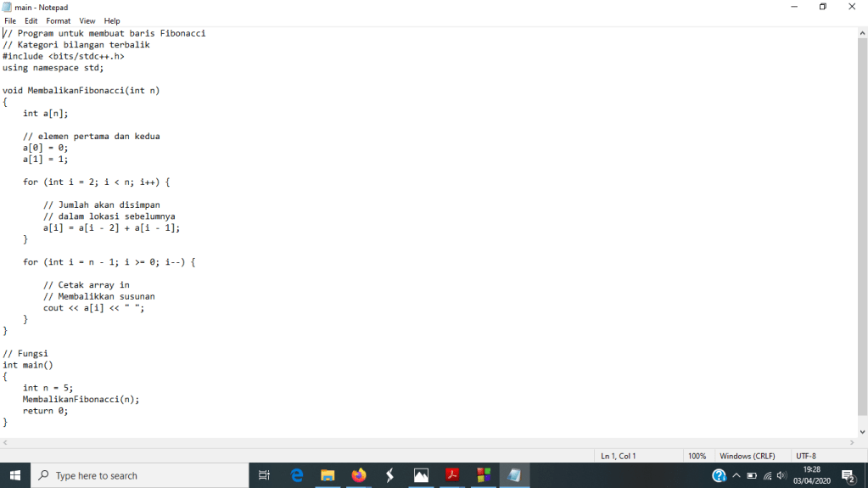Open the Action Center notifications icon

848,475
